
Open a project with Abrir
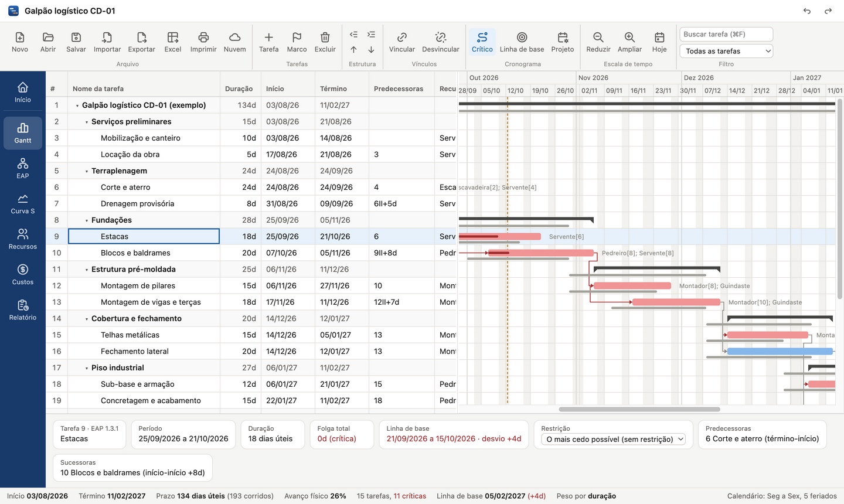coord(48,42)
